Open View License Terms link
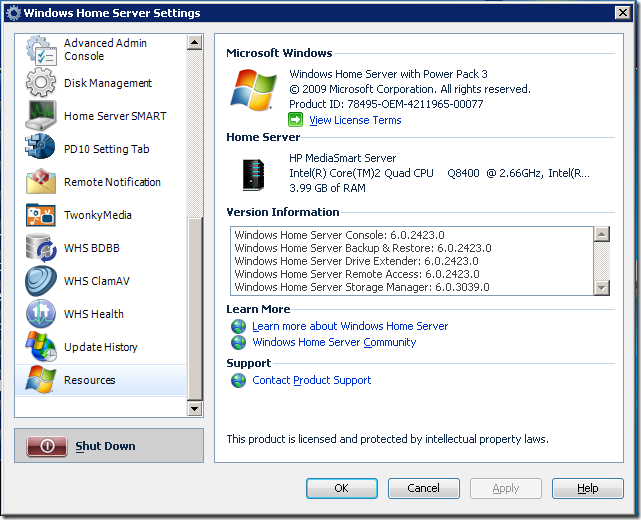 355,120
